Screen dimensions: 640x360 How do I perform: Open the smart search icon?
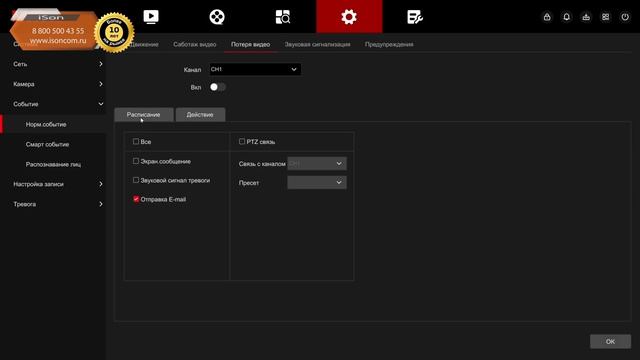point(283,17)
